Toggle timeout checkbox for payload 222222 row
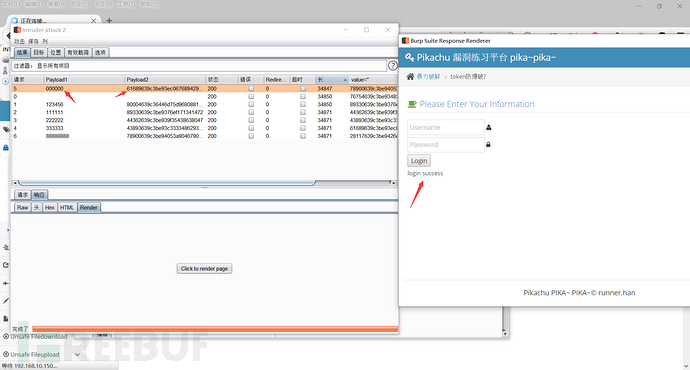This screenshot has height=370, width=690. [x=303, y=120]
